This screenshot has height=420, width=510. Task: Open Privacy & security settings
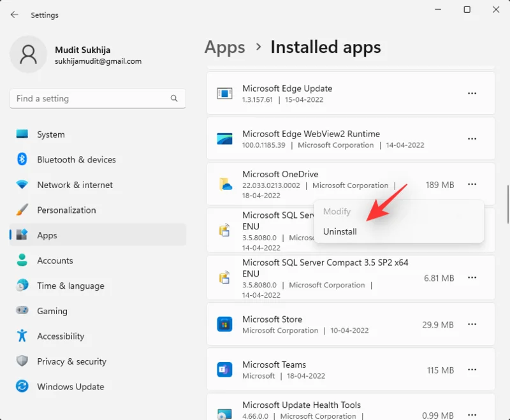pyautogui.click(x=71, y=361)
